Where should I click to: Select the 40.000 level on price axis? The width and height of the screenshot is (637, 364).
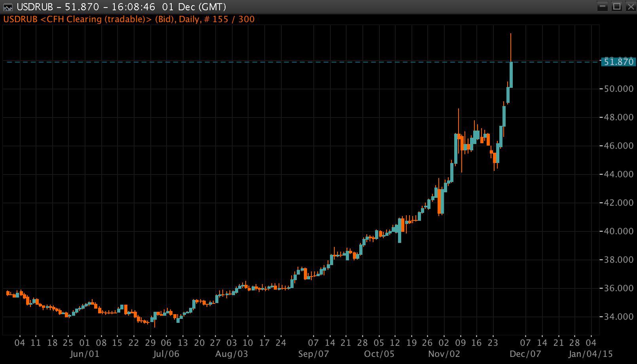pyautogui.click(x=618, y=231)
